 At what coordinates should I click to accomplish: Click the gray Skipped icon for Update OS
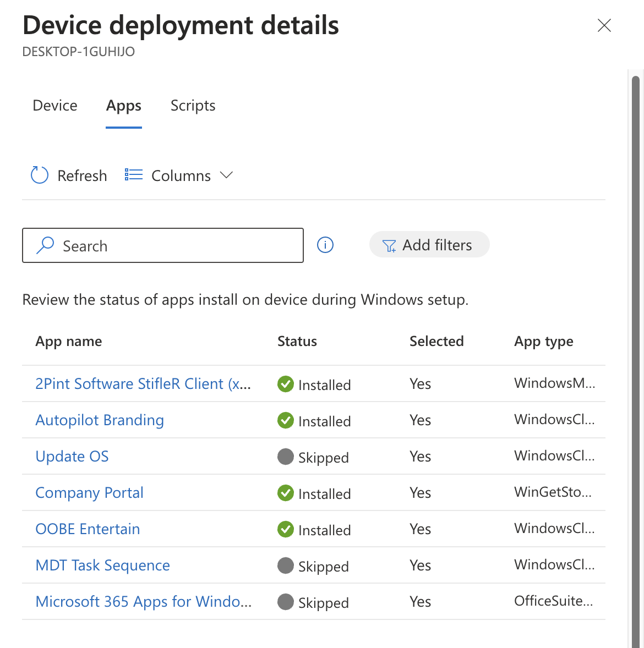285,457
